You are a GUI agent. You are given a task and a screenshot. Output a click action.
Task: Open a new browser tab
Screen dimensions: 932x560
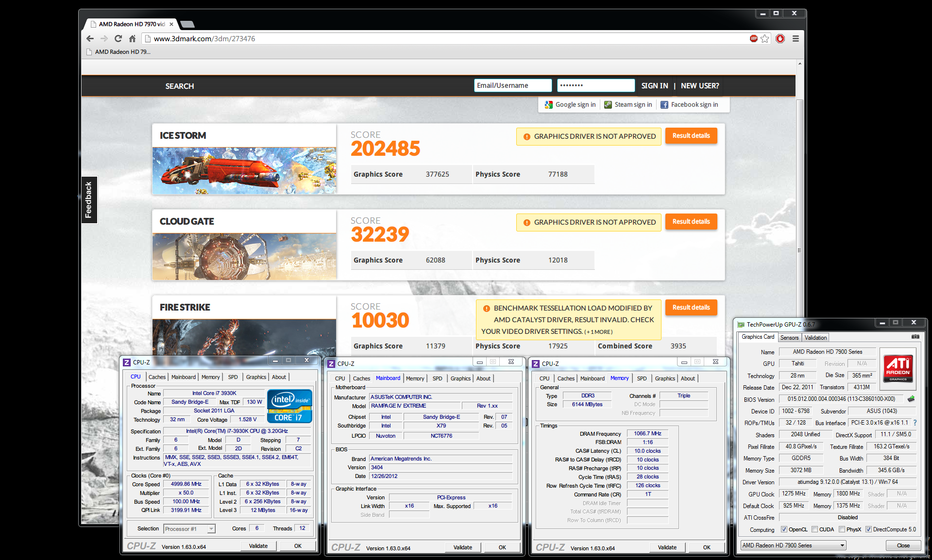pyautogui.click(x=187, y=24)
